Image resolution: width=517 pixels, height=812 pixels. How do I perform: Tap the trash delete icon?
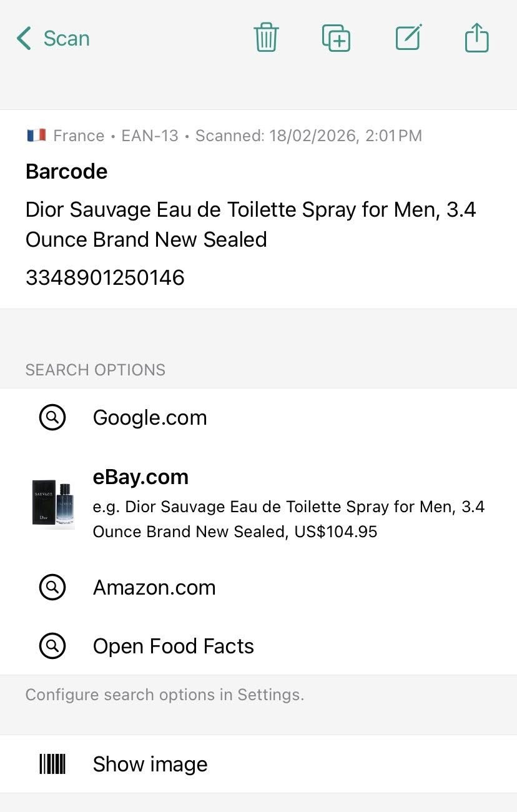pos(266,38)
